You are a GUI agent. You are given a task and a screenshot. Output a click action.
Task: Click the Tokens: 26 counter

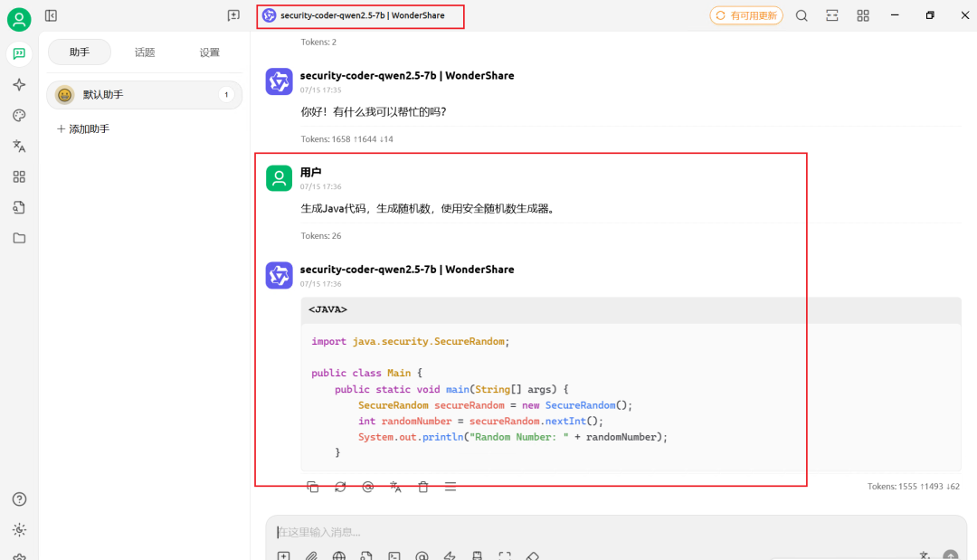click(321, 235)
